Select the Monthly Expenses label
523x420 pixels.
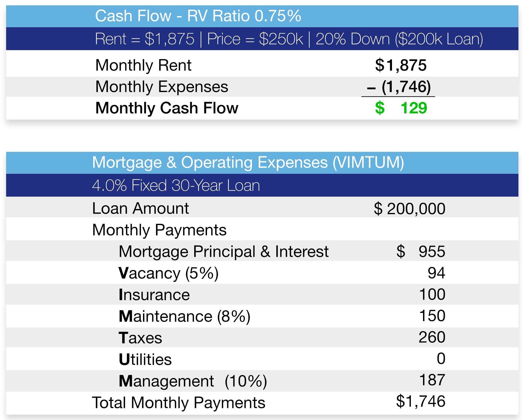[162, 87]
